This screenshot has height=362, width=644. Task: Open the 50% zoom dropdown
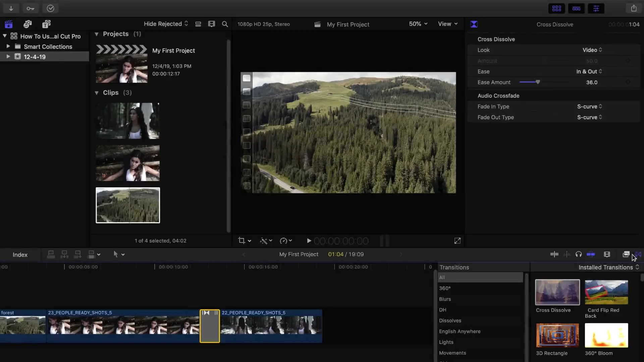pyautogui.click(x=418, y=24)
